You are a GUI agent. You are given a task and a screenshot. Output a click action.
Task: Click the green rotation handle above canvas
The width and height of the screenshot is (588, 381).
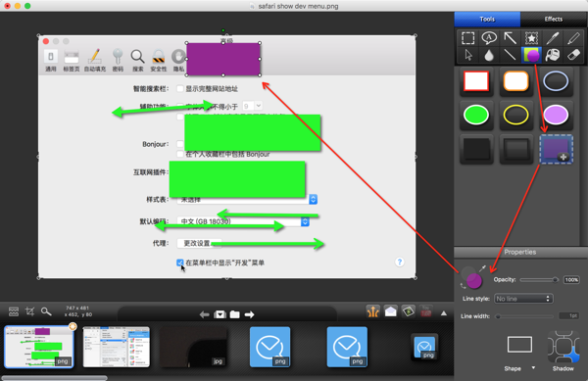tap(223, 30)
